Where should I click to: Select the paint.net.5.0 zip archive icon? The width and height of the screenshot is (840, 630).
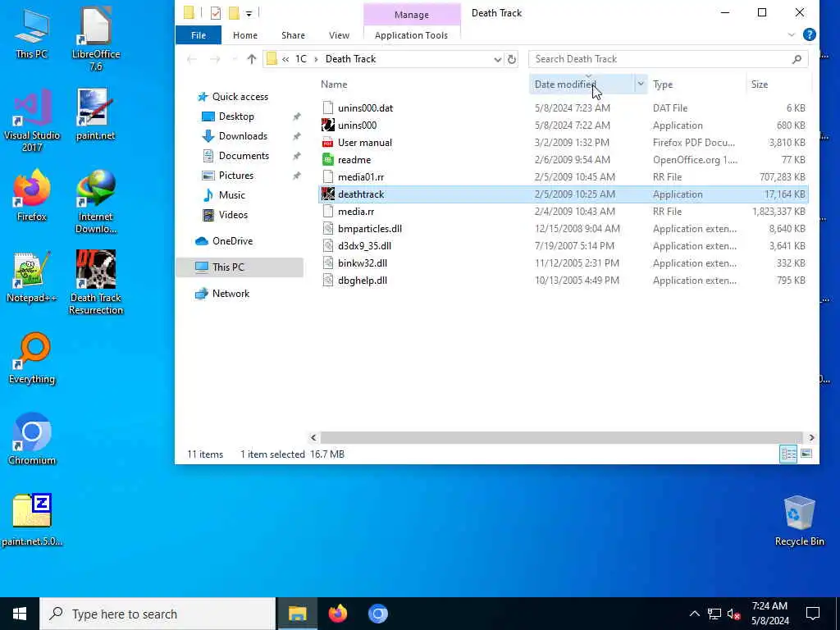pos(32,519)
